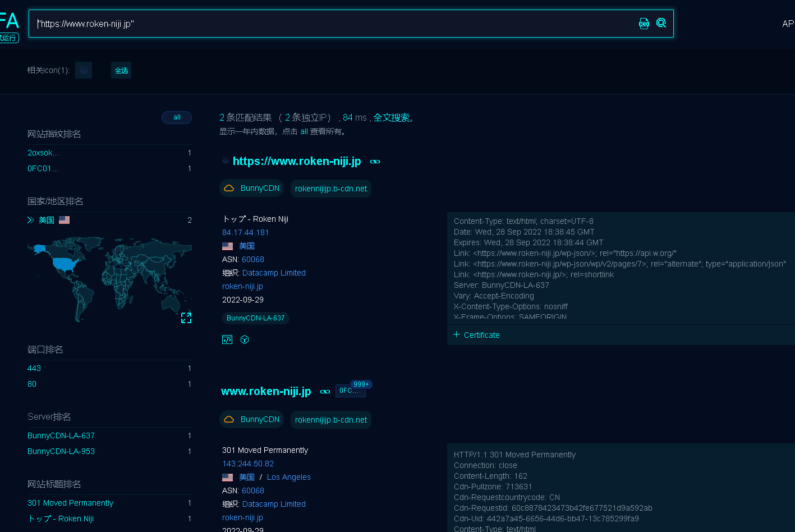Filter by server BunnyCDN-LA-637 in ranking
Viewport: 795px width, 532px height.
click(x=61, y=435)
